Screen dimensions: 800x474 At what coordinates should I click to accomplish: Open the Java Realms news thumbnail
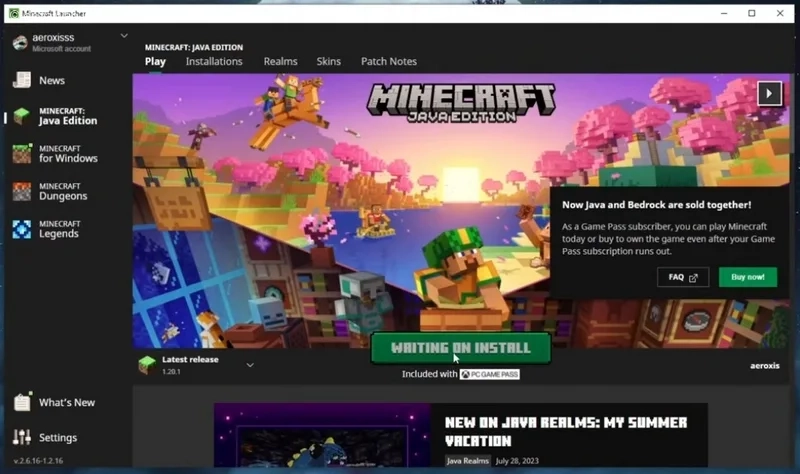[x=322, y=435]
